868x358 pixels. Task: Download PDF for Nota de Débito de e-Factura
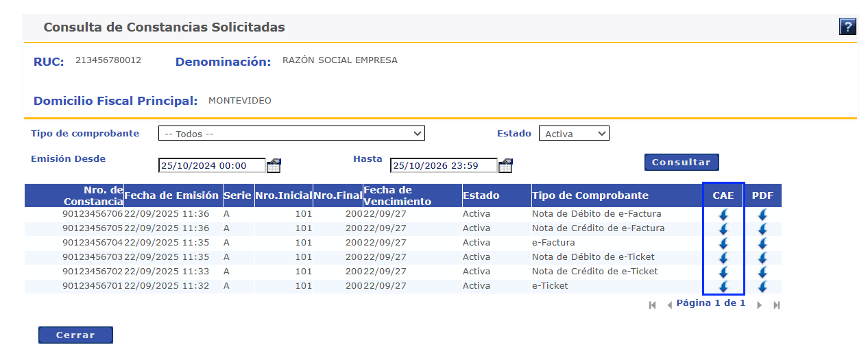coord(762,215)
